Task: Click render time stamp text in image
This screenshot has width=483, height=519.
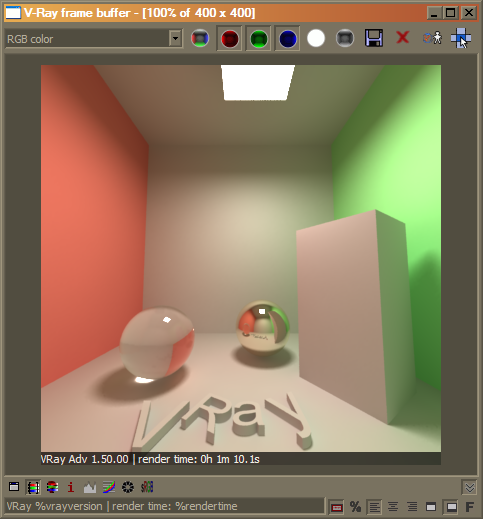Action: tap(199, 459)
